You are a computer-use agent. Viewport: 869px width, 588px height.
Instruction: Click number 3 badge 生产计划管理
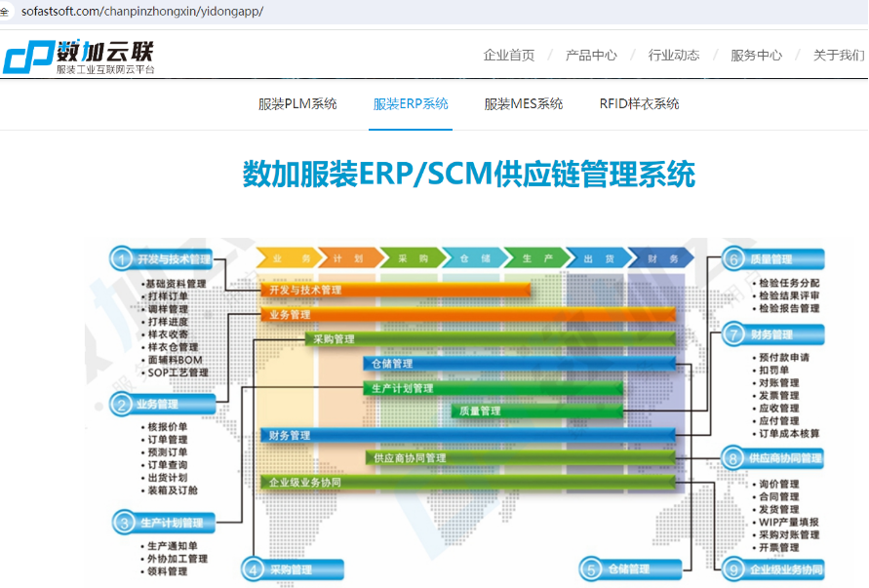164,523
